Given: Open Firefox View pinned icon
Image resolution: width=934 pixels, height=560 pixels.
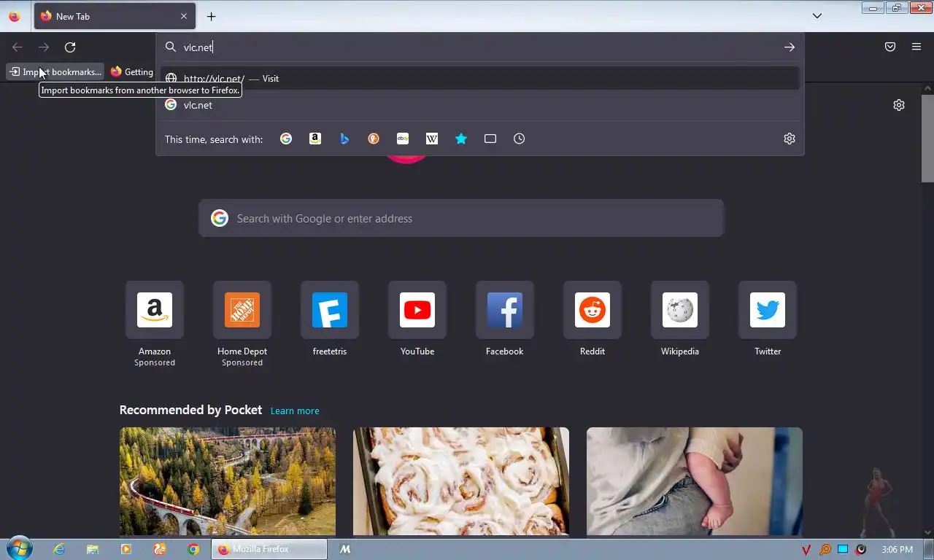Looking at the screenshot, I should (15, 16).
